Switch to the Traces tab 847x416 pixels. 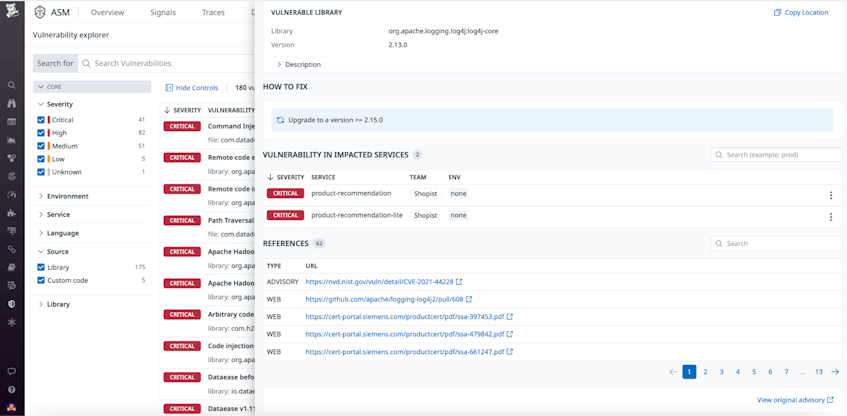click(x=213, y=12)
